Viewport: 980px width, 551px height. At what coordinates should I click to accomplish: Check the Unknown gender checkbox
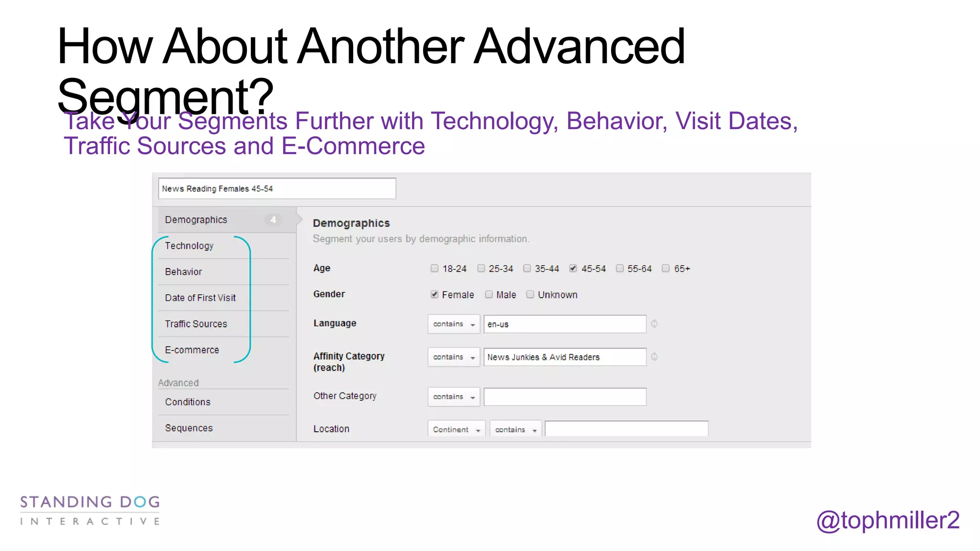530,295
